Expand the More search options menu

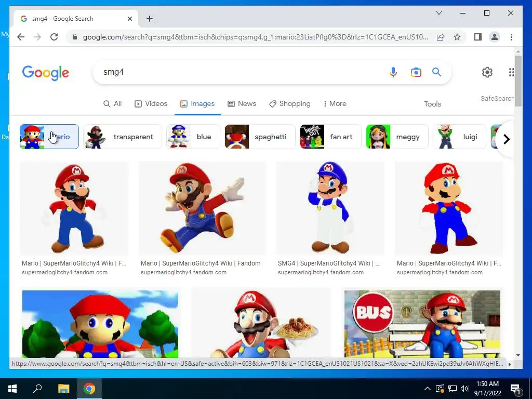tap(335, 104)
